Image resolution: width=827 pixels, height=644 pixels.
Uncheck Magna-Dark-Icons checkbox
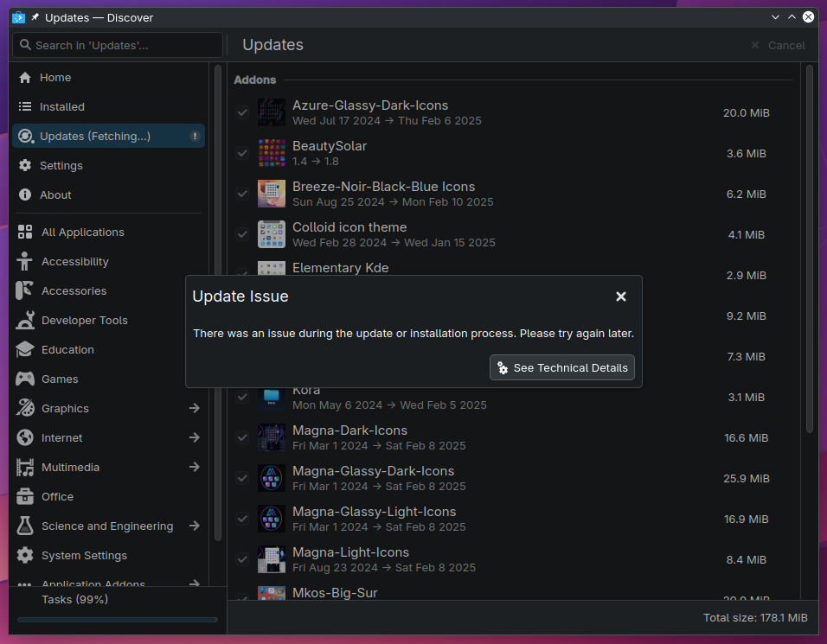[x=242, y=438]
